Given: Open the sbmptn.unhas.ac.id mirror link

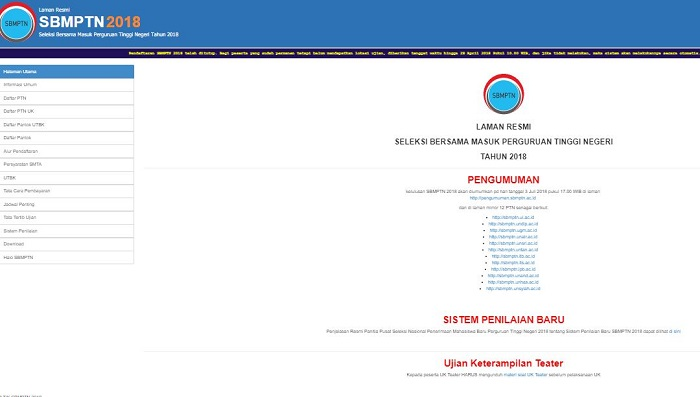Looking at the screenshot, I should click(x=513, y=282).
